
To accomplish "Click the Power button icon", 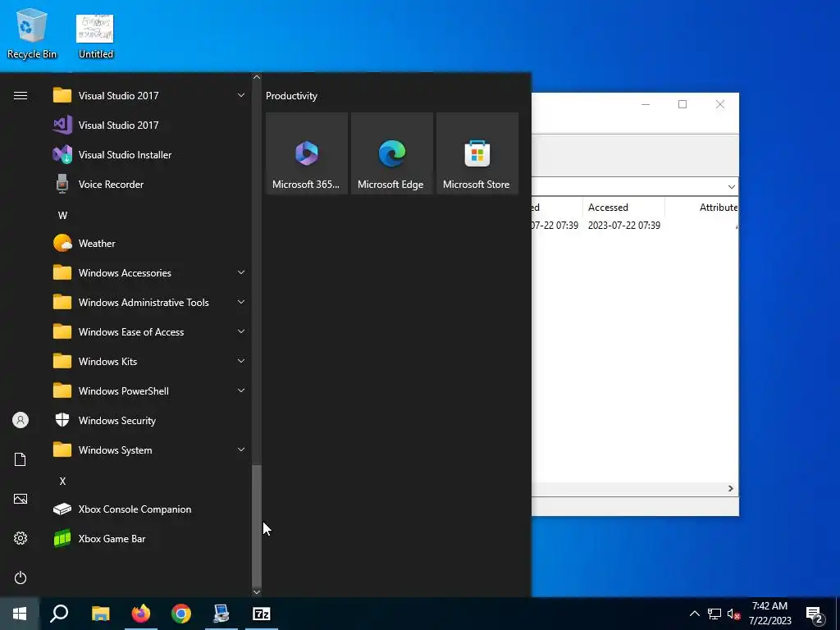I will [21, 577].
